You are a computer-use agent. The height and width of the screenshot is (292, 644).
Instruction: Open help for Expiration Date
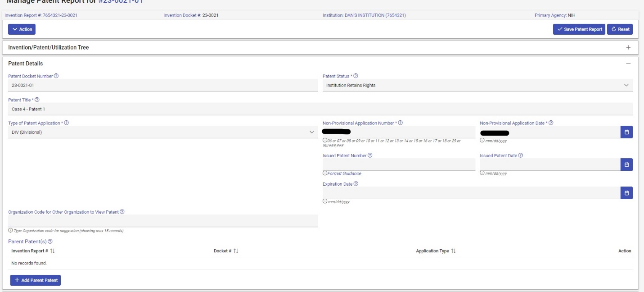pyautogui.click(x=356, y=184)
